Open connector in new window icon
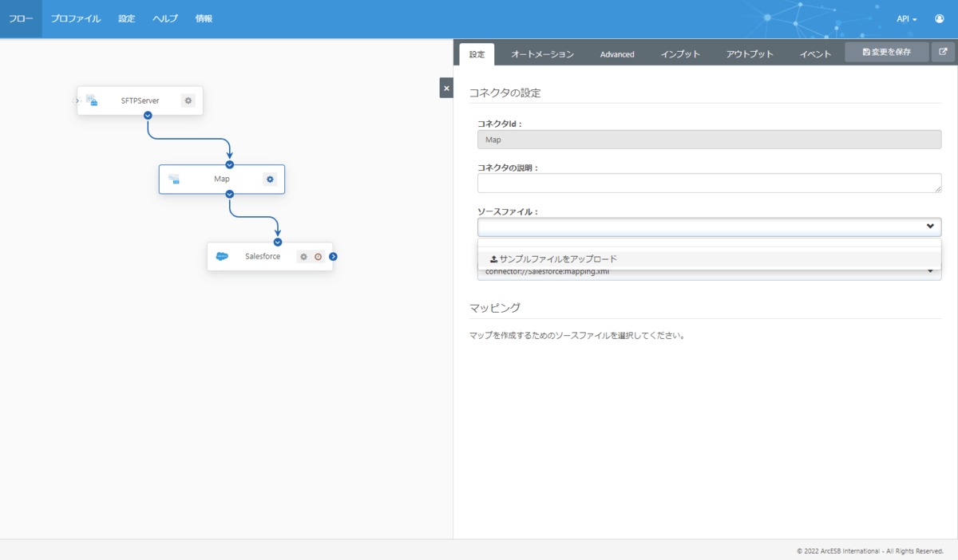Image resolution: width=958 pixels, height=560 pixels. click(943, 53)
